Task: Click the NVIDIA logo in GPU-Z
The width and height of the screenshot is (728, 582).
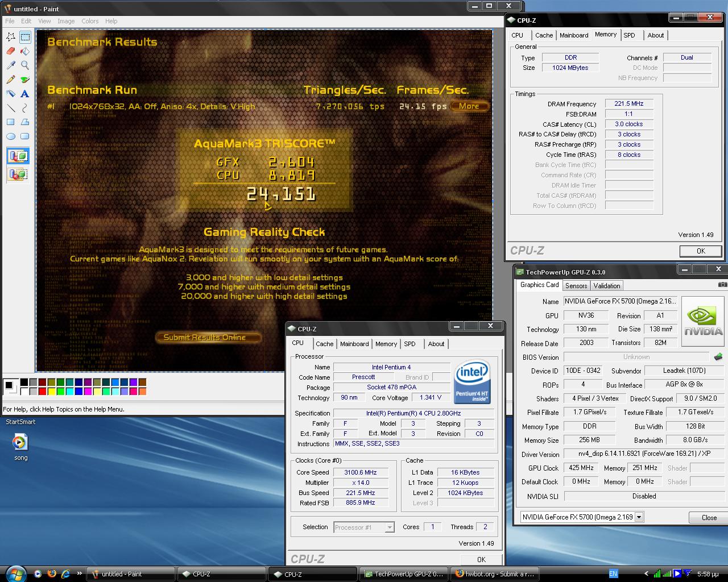Action: point(703,322)
